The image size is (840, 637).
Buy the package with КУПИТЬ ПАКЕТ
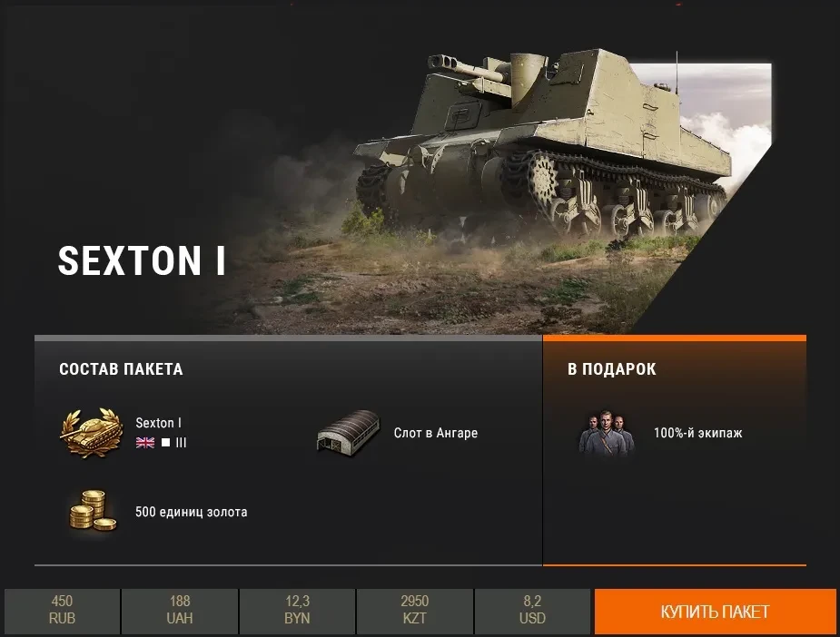pyautogui.click(x=715, y=612)
